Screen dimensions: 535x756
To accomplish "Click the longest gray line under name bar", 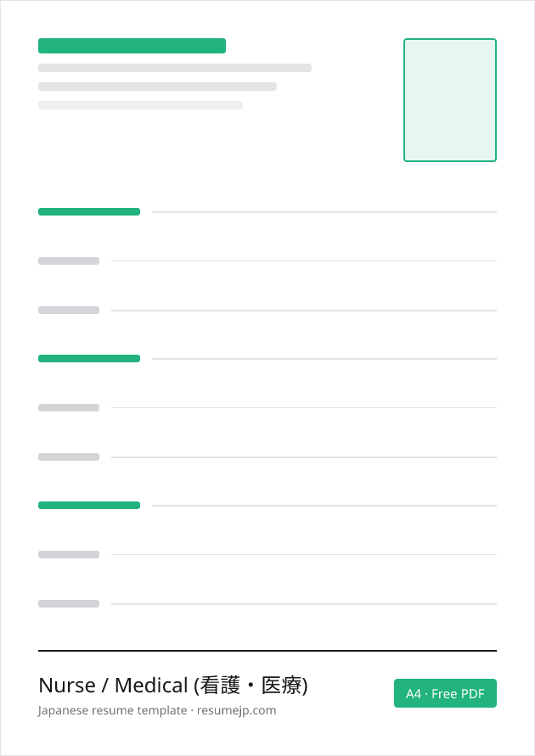I will point(175,68).
